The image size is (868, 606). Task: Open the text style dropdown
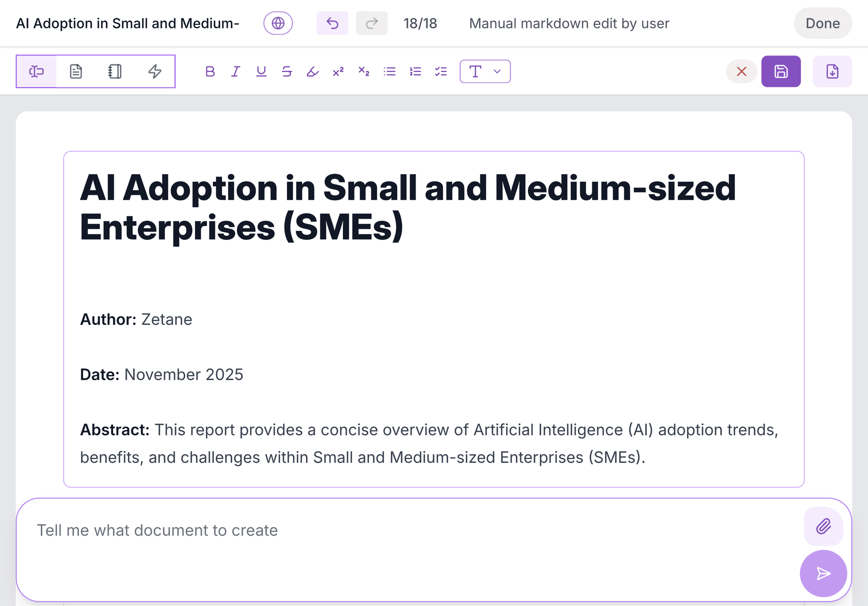tap(484, 71)
